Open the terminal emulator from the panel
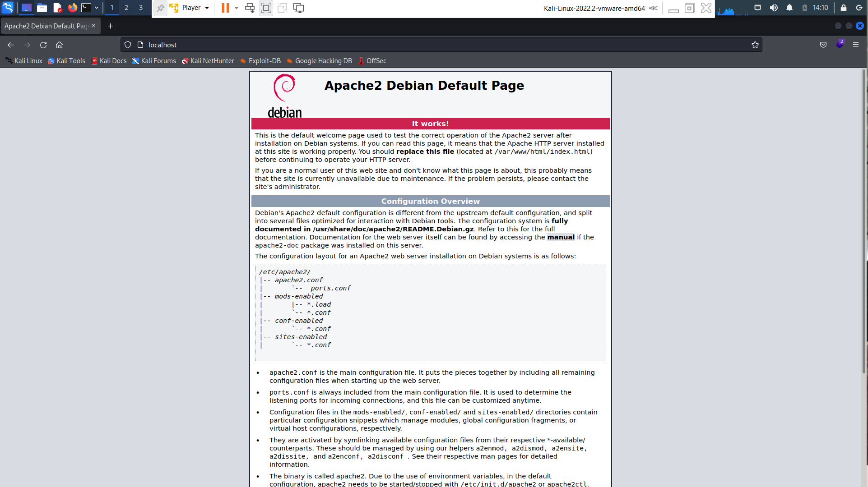The height and width of the screenshot is (487, 868). [86, 8]
